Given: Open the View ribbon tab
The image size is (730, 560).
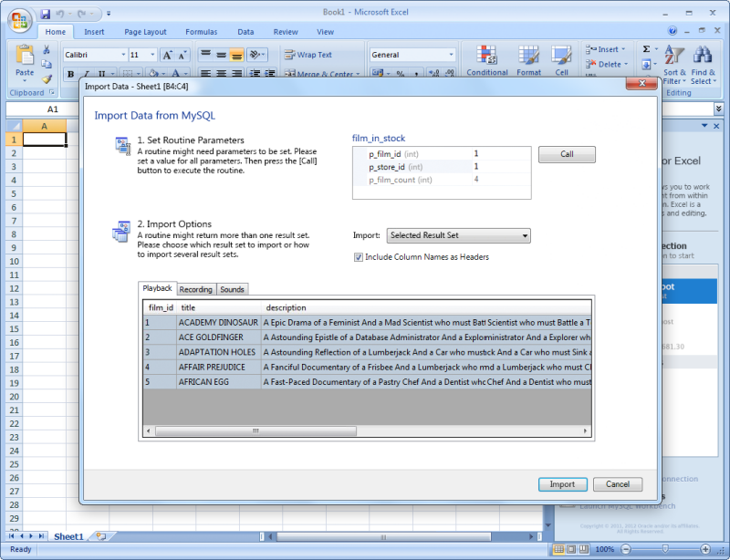Looking at the screenshot, I should pyautogui.click(x=325, y=32).
